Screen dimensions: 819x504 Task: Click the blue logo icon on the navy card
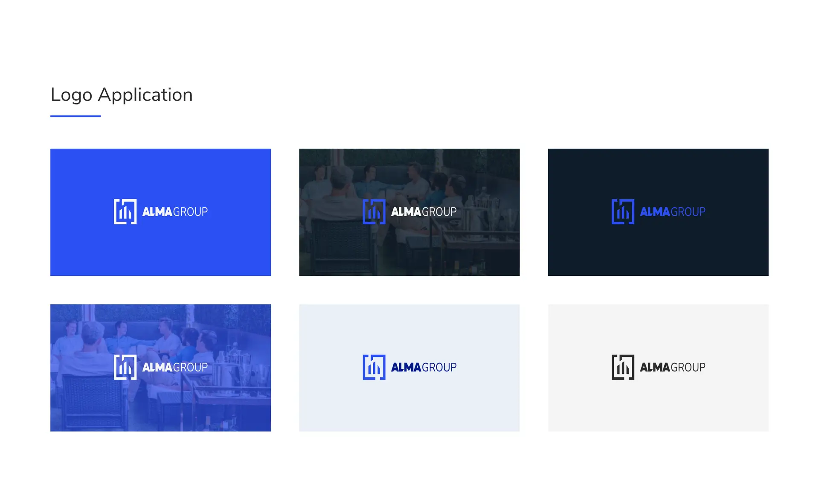[622, 211]
